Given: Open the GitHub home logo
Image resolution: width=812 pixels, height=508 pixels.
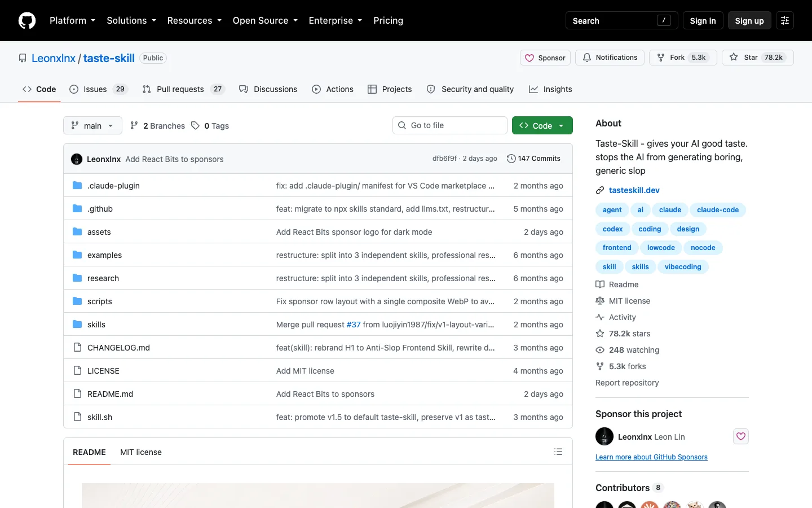Looking at the screenshot, I should [27, 20].
